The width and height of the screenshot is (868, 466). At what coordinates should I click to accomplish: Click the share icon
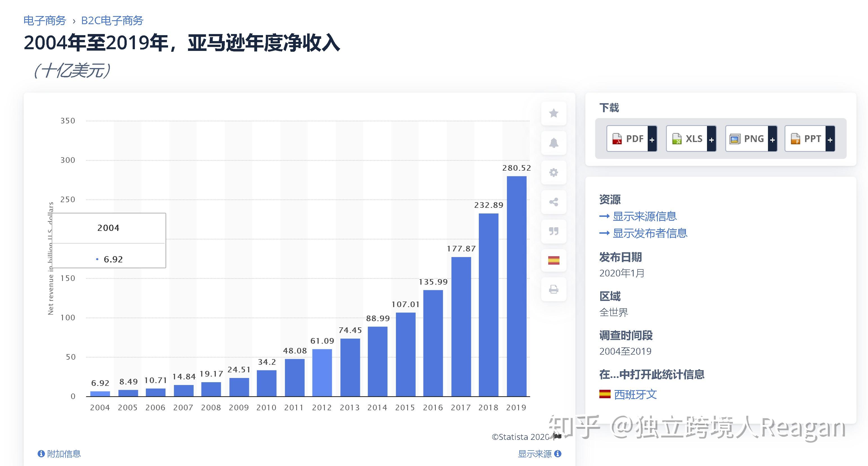click(x=554, y=202)
